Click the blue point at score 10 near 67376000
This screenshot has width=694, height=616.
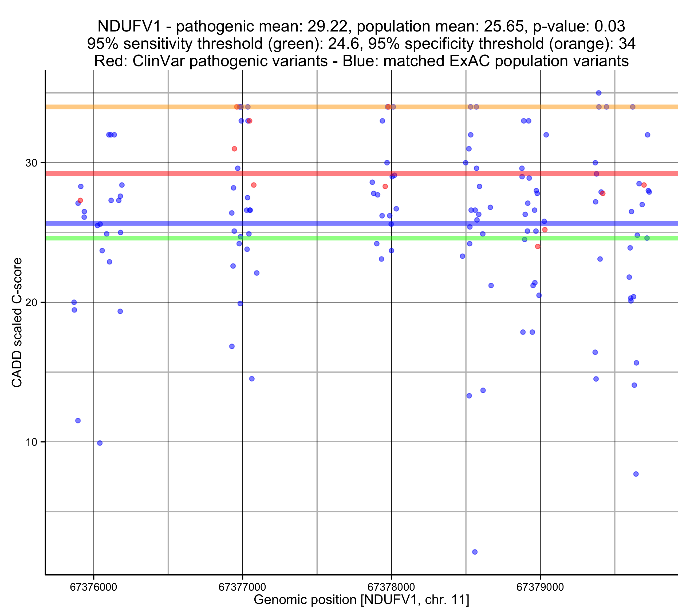point(100,443)
